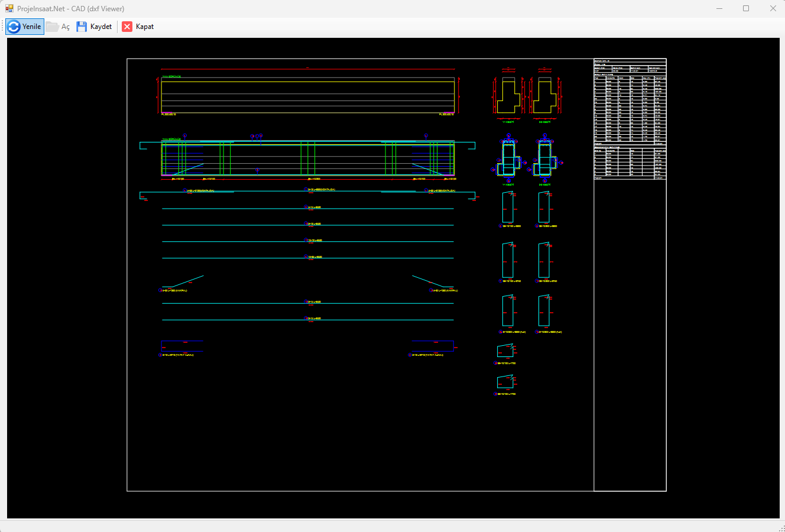Grab the toolbar's dotted grip handle
785x532 pixels.
[2, 27]
